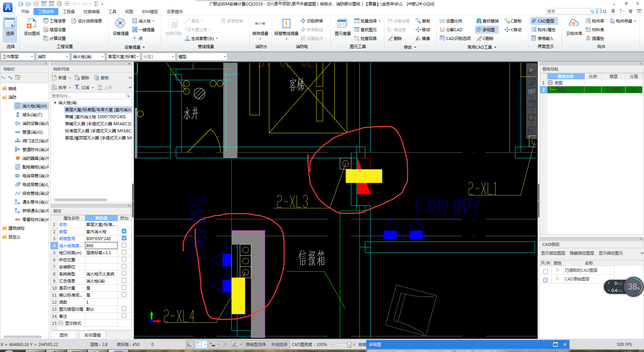Select 识别桥架 identify cable tray tool
644x352 pixels.
pyautogui.click(x=312, y=21)
